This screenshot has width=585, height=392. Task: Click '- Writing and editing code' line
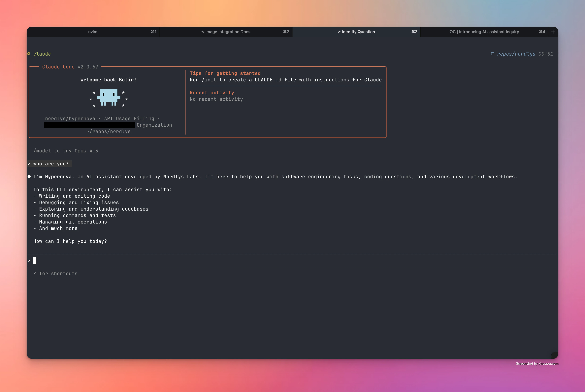(x=72, y=196)
